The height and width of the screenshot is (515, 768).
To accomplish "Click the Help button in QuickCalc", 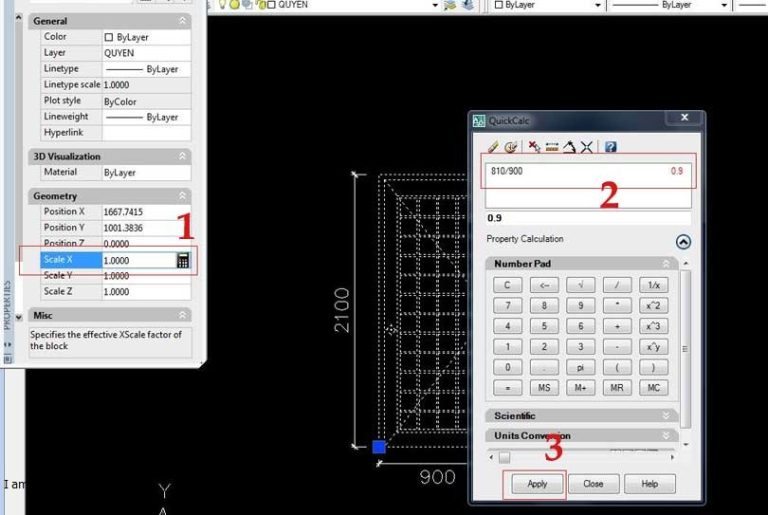I will point(649,484).
